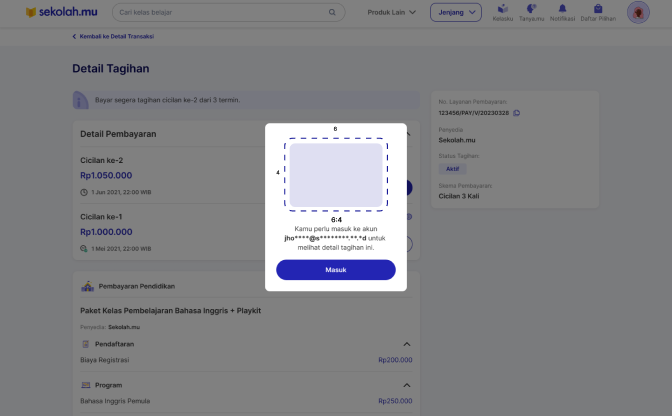Collapse the Program section
Image resolution: width=672 pixels, height=416 pixels.
[407, 384]
